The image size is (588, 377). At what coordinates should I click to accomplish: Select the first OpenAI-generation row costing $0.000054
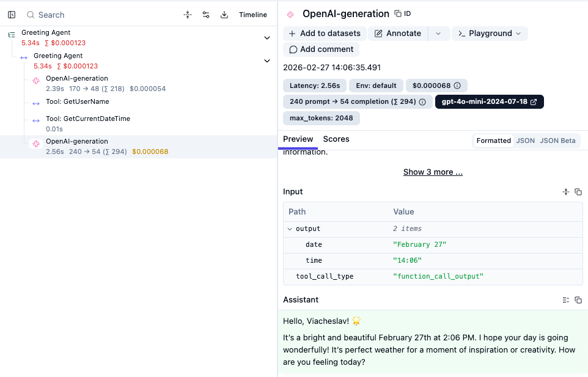[139, 84]
